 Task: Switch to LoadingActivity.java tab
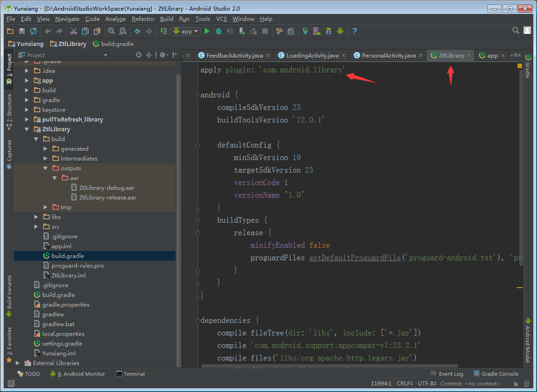(312, 56)
